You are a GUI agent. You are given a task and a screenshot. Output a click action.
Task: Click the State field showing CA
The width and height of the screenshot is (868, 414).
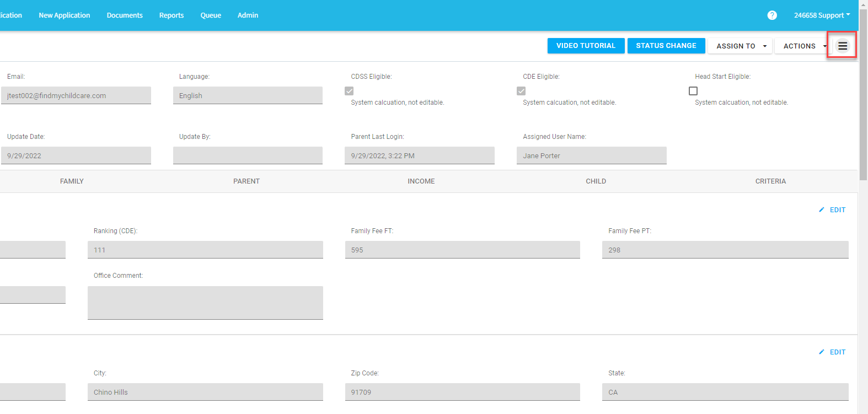[725, 392]
